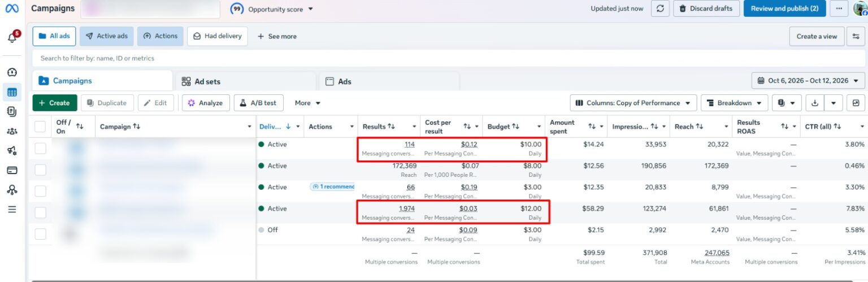Click the export download icon
The width and height of the screenshot is (868, 282).
(x=815, y=103)
